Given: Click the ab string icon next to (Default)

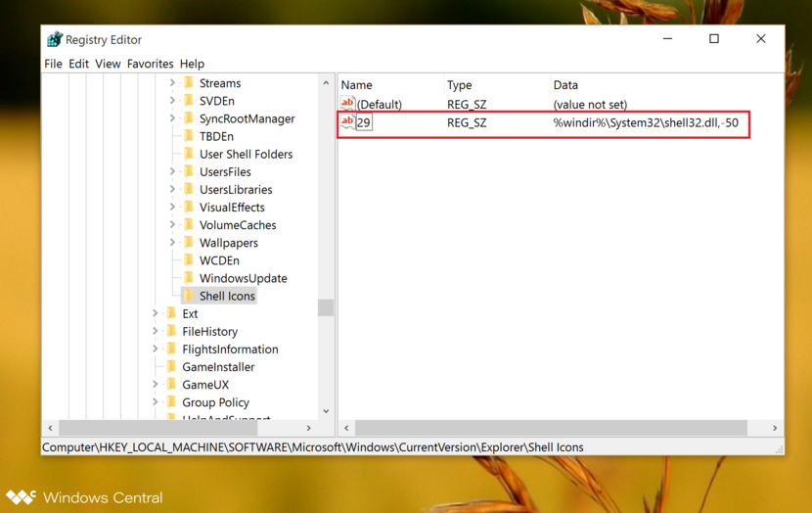Looking at the screenshot, I should [347, 104].
